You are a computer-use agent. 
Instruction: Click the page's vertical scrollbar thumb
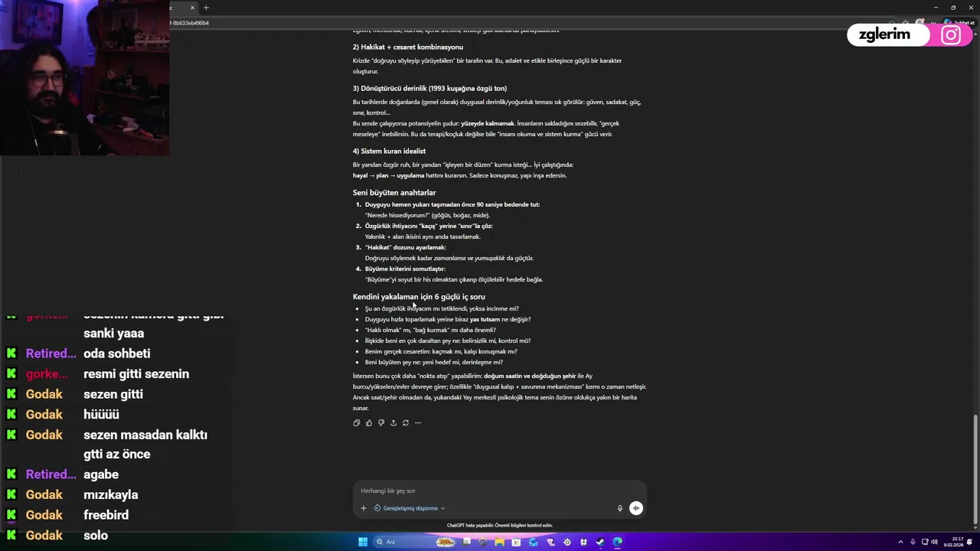click(x=975, y=471)
